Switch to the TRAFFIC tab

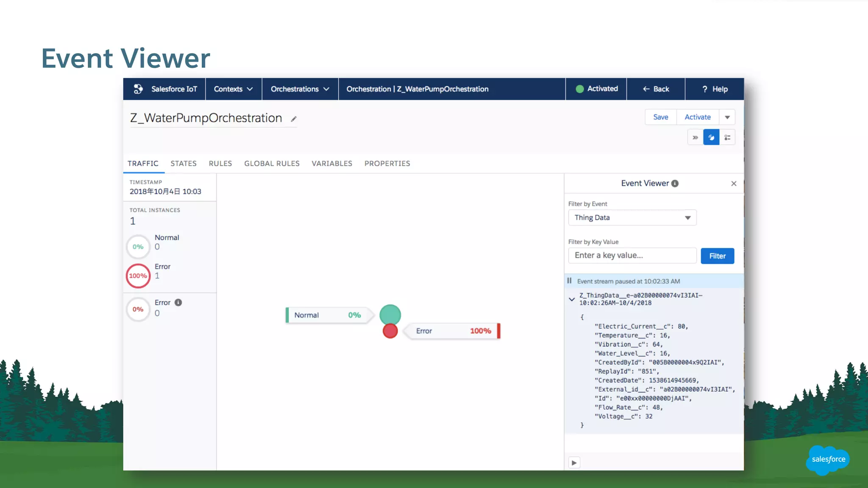click(x=143, y=164)
